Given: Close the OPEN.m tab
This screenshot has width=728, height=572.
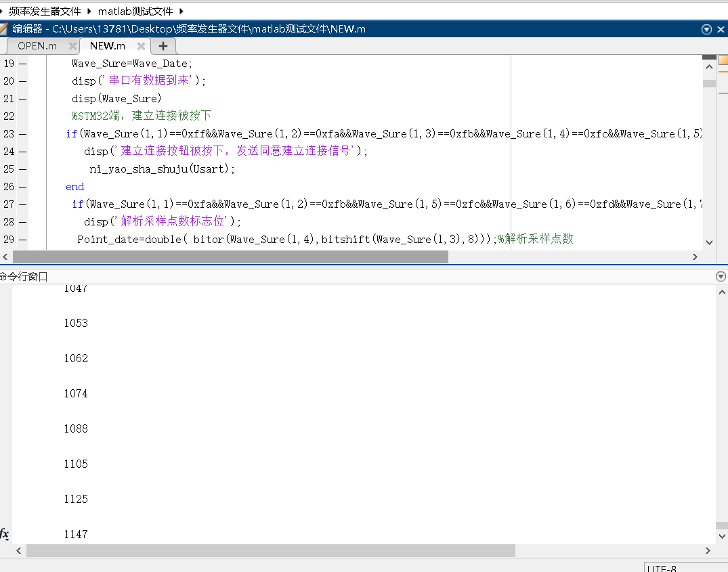Looking at the screenshot, I should coord(72,46).
